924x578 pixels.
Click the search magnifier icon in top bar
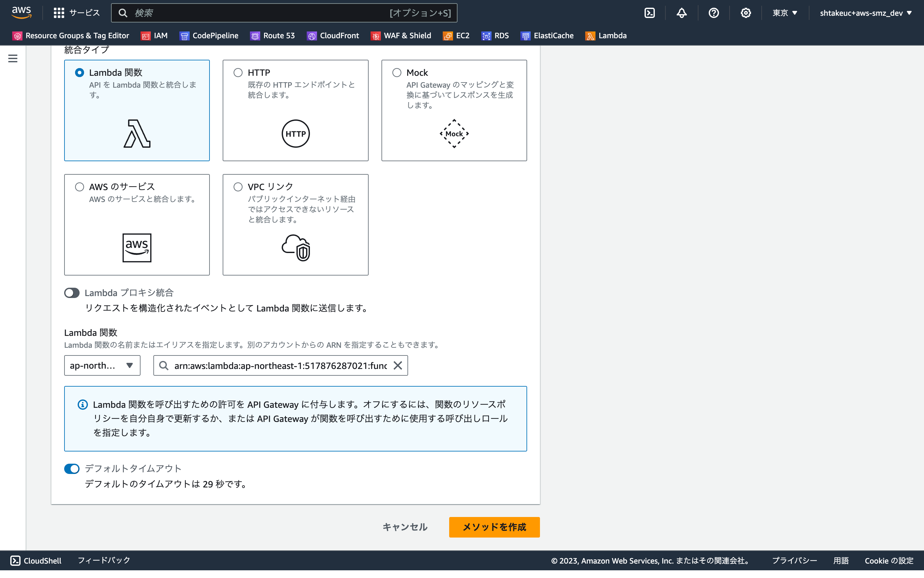click(x=123, y=13)
